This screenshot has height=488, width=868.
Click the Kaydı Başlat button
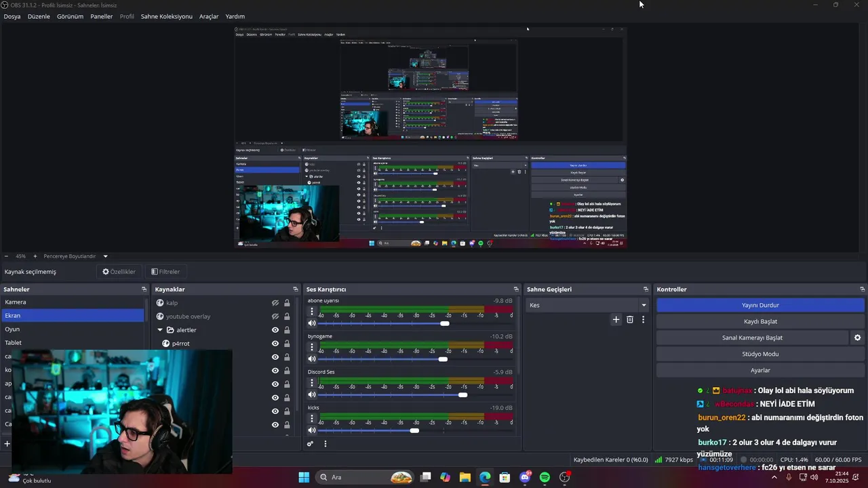760,321
